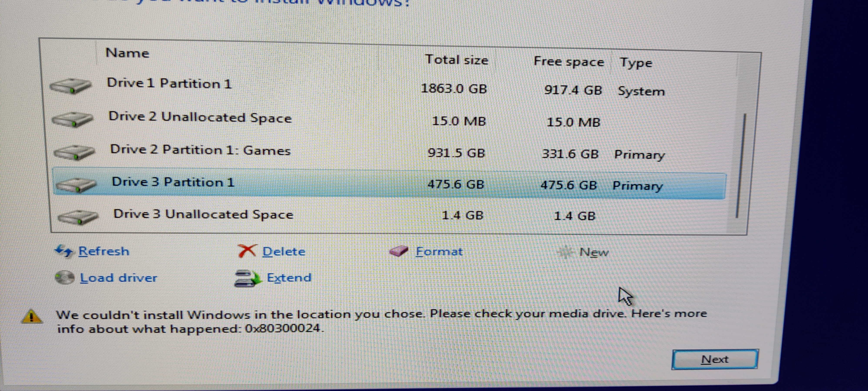Click the Free space column header

coord(569,62)
